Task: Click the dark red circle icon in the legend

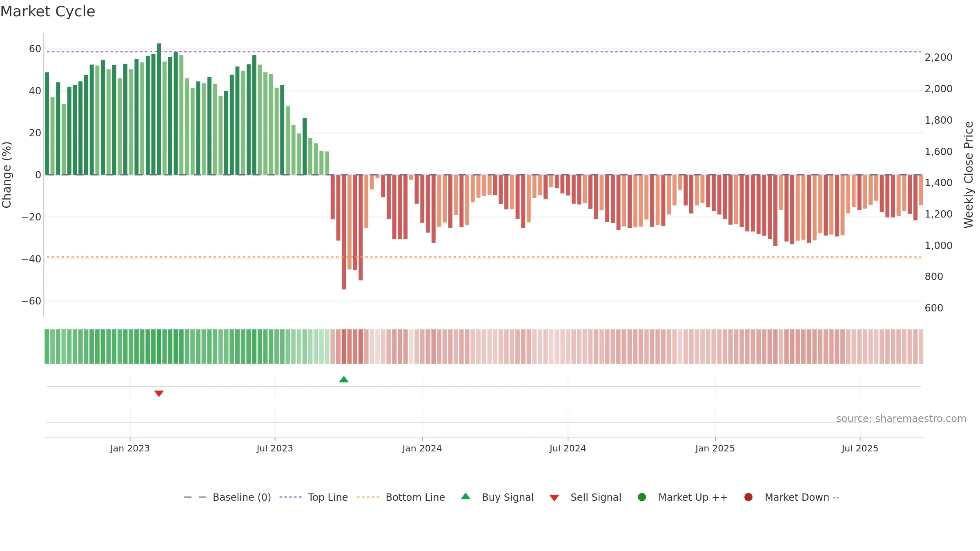Action: (748, 497)
